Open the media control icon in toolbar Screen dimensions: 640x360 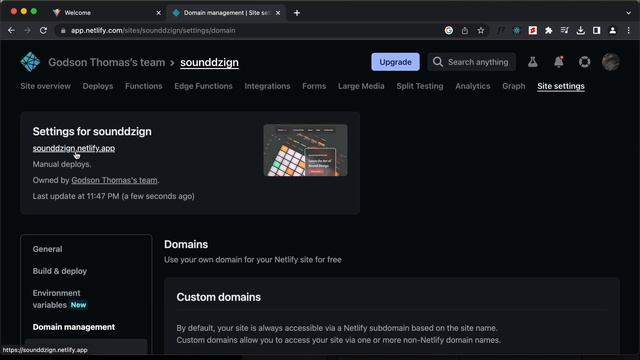click(x=564, y=30)
